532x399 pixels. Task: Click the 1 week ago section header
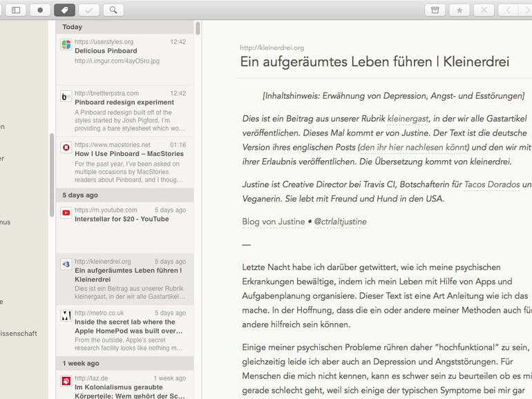pos(125,363)
